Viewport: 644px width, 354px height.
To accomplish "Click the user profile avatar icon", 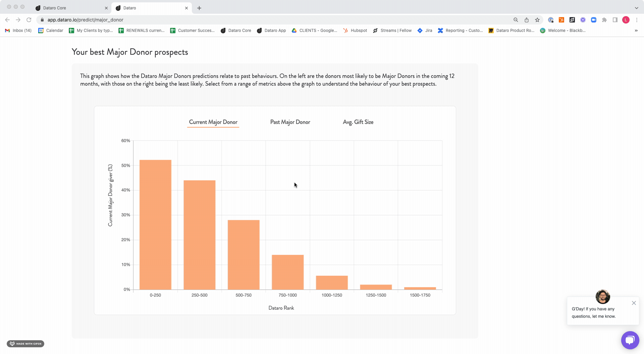I will pos(626,20).
